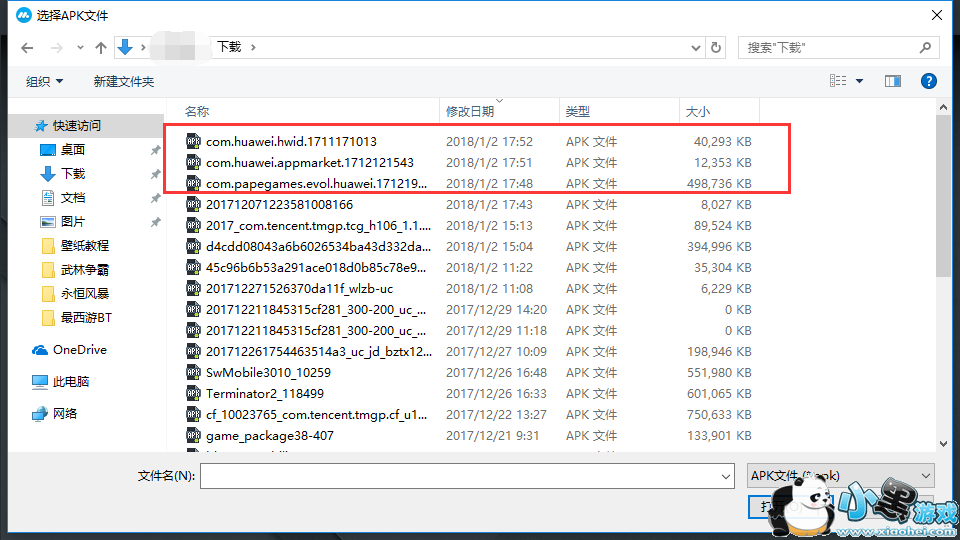
Task: Click the pin icon next to 文档
Action: 156,198
